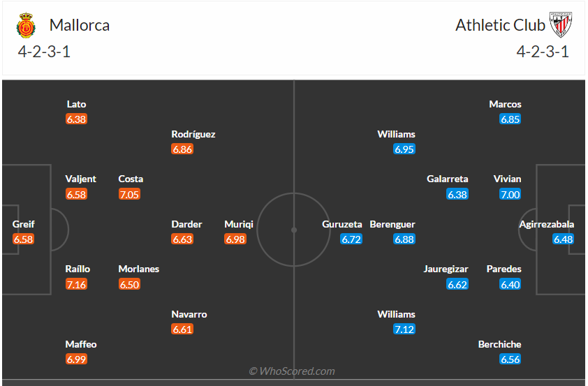588x386 pixels.
Task: Click the Mallorca club crest icon
Action: pyautogui.click(x=26, y=26)
